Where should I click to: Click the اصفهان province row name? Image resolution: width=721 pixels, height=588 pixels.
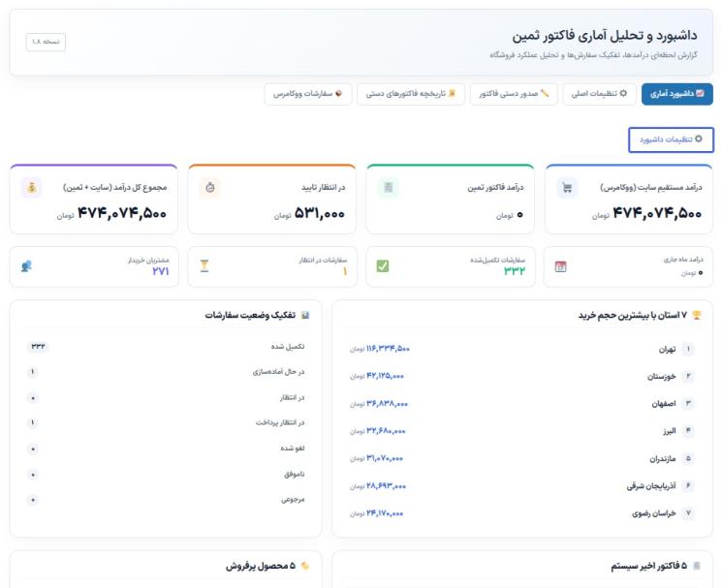point(664,404)
